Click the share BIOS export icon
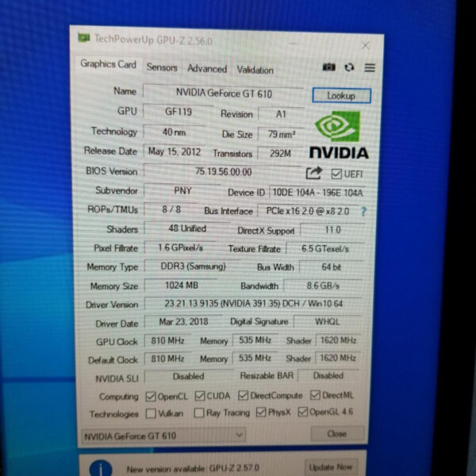476x476 pixels. coord(314,173)
